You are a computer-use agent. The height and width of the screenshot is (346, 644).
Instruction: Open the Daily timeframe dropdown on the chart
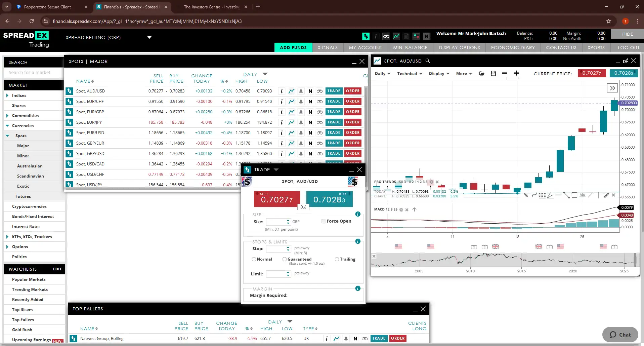pos(382,73)
